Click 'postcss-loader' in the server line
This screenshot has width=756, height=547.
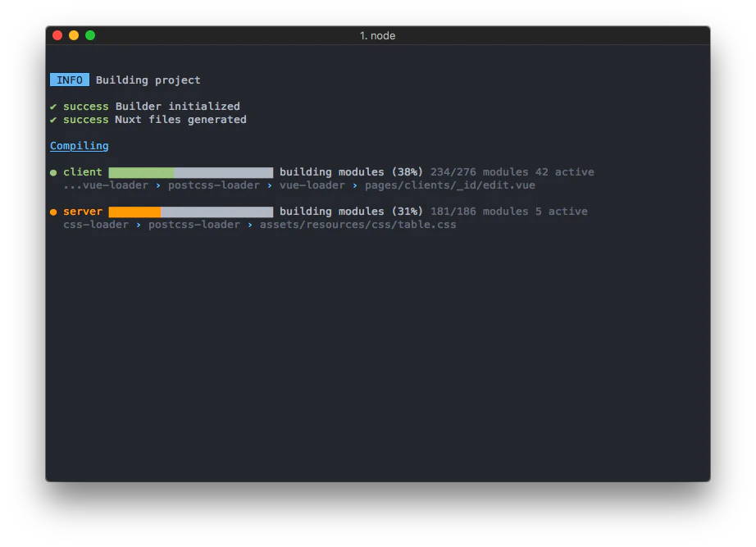pyautogui.click(x=194, y=225)
